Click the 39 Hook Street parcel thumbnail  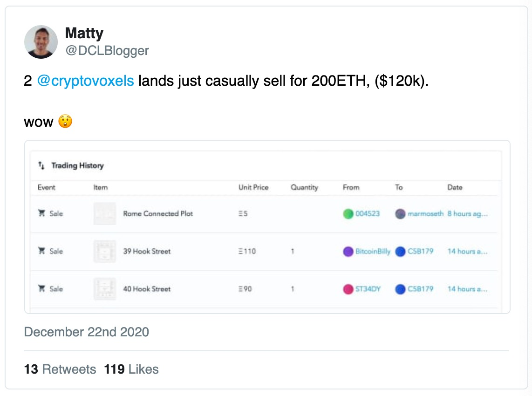(x=104, y=251)
